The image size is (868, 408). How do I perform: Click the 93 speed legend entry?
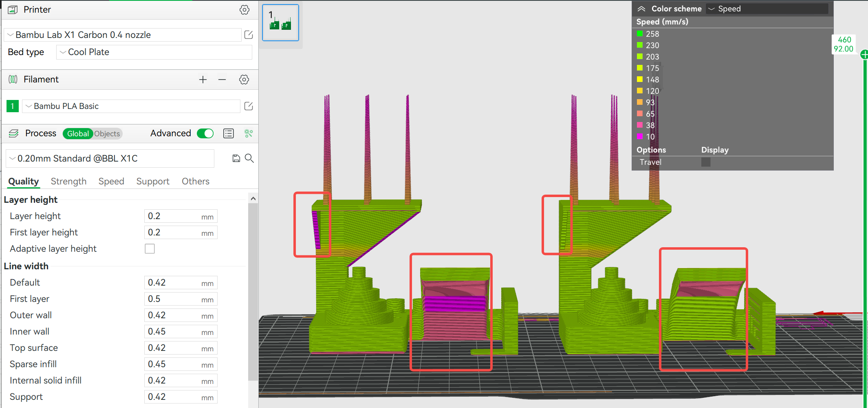(646, 102)
